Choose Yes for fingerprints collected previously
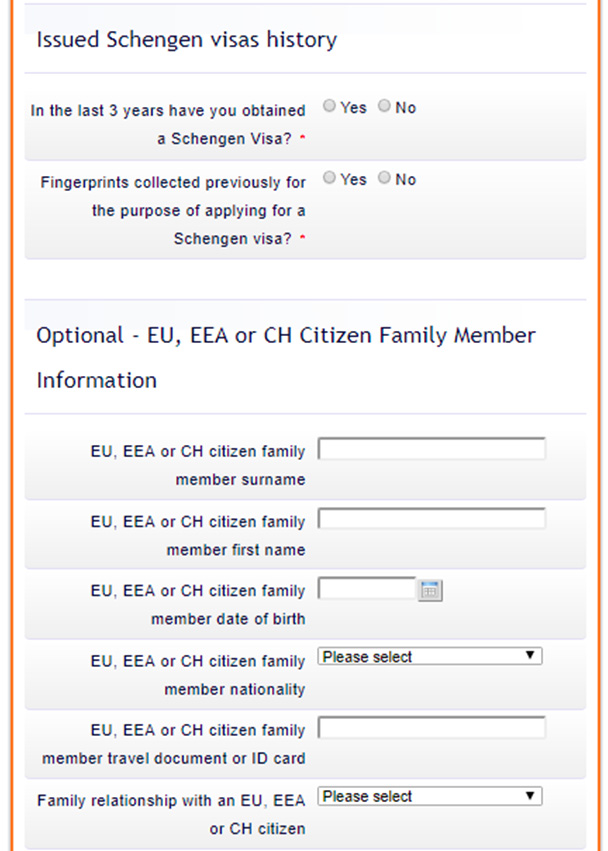 [x=329, y=177]
